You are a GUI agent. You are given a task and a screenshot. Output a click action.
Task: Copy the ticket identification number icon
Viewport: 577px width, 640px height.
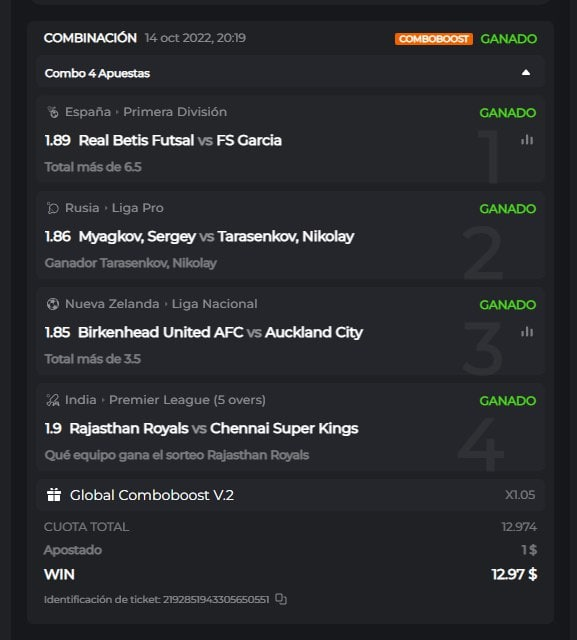point(281,599)
